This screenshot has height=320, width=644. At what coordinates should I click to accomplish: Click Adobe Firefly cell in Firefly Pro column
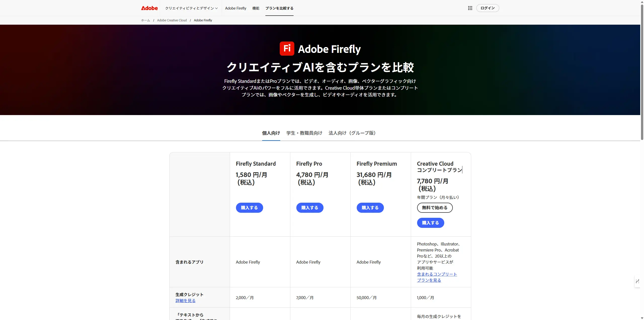(x=308, y=262)
